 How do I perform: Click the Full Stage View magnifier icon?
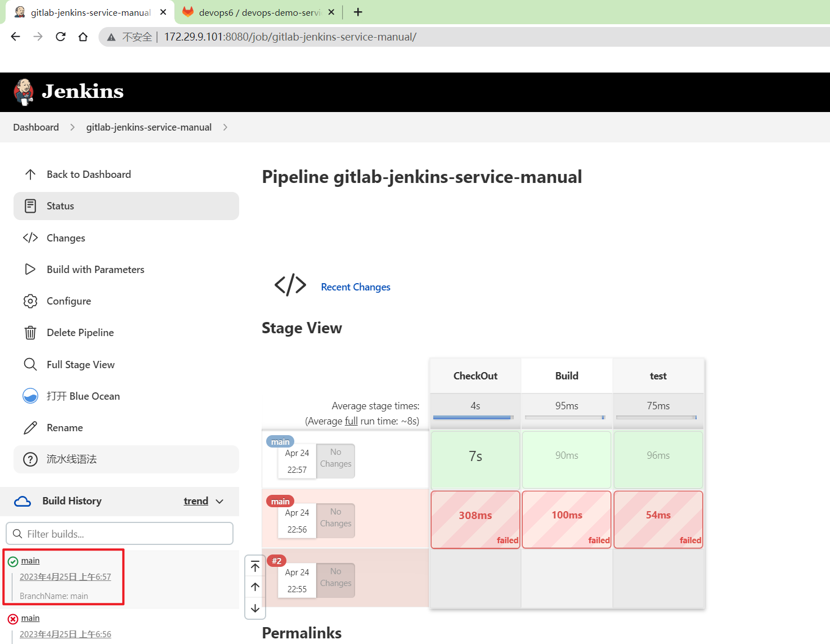(x=30, y=364)
